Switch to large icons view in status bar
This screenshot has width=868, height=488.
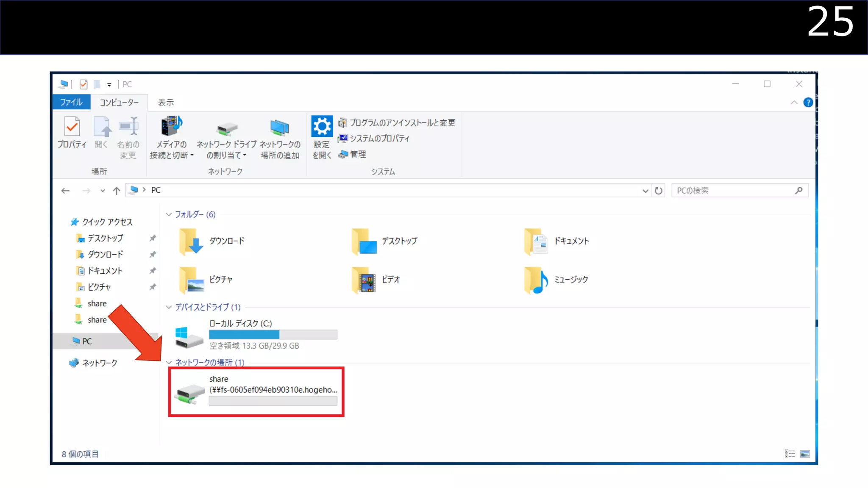click(805, 454)
